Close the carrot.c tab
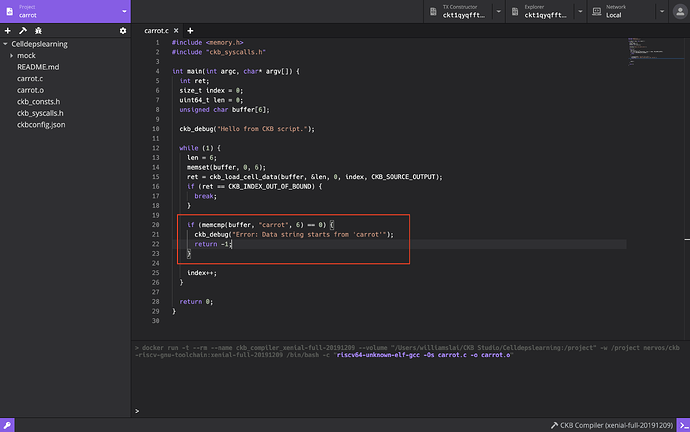This screenshot has height=432, width=690. (x=176, y=30)
